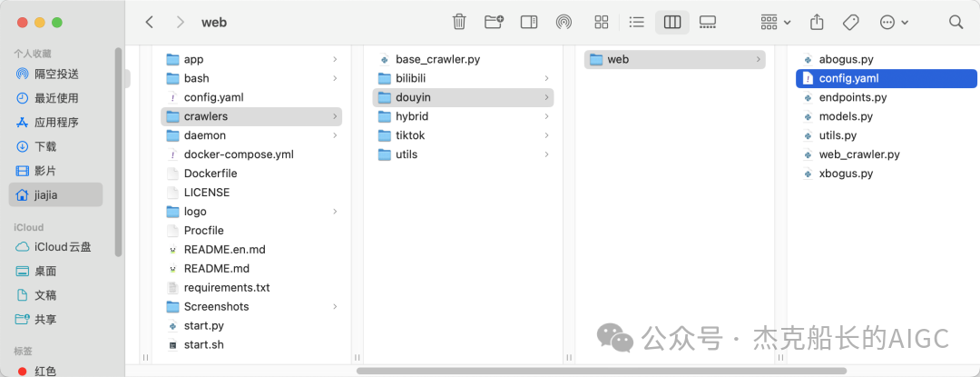
Task: Open the more actions ellipsis menu
Action: (x=893, y=23)
